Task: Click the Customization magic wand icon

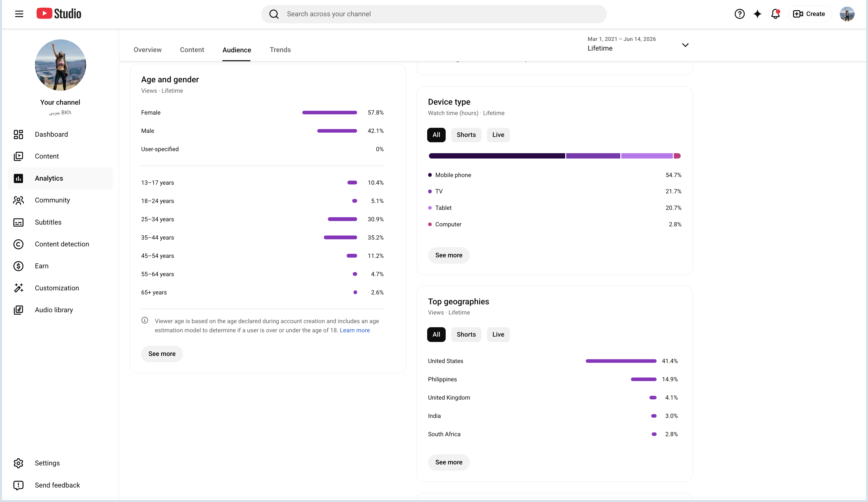Action: click(18, 288)
